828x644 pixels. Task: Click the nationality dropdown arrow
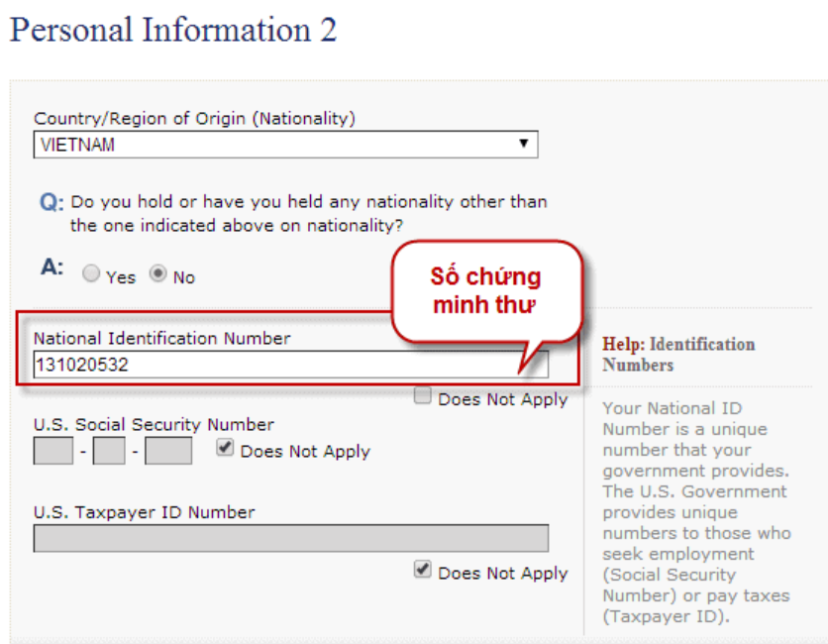click(523, 145)
